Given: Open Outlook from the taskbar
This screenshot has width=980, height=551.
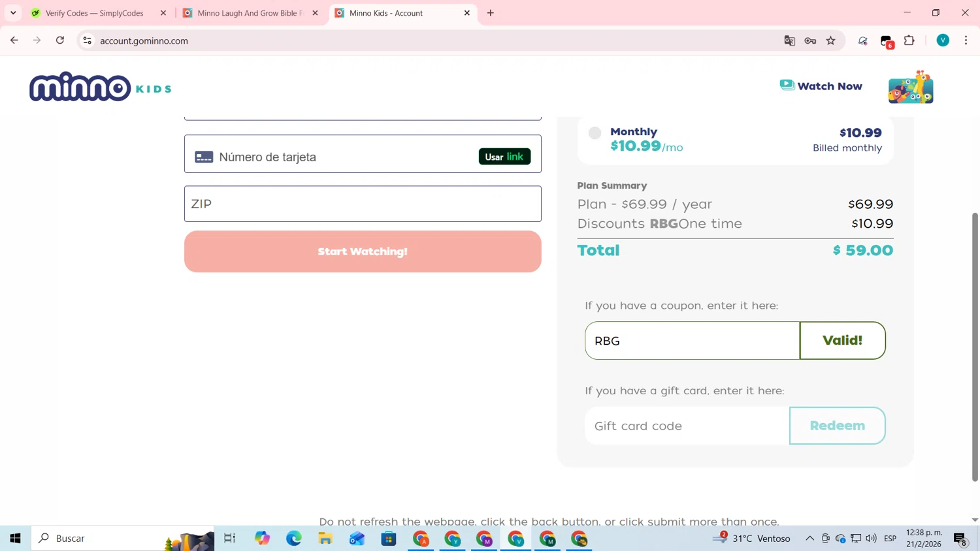Looking at the screenshot, I should coord(357,539).
